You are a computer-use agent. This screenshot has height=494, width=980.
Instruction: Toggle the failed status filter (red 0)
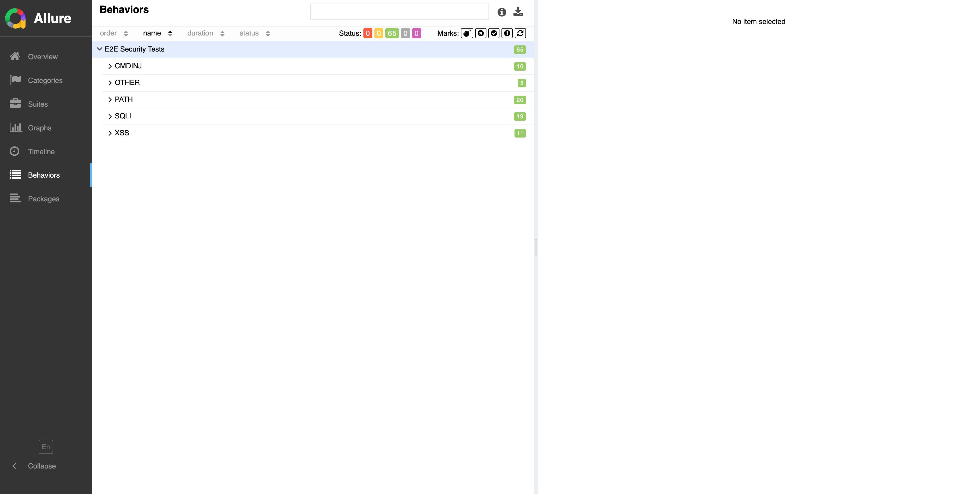tap(367, 33)
